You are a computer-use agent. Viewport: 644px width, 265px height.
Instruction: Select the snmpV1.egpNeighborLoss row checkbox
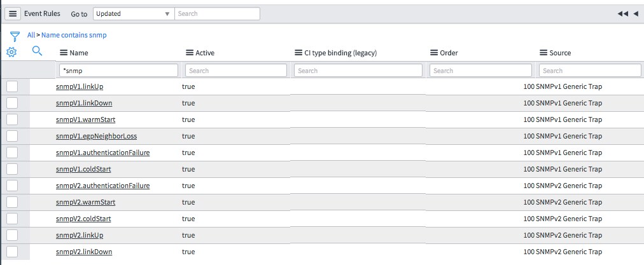(12, 136)
